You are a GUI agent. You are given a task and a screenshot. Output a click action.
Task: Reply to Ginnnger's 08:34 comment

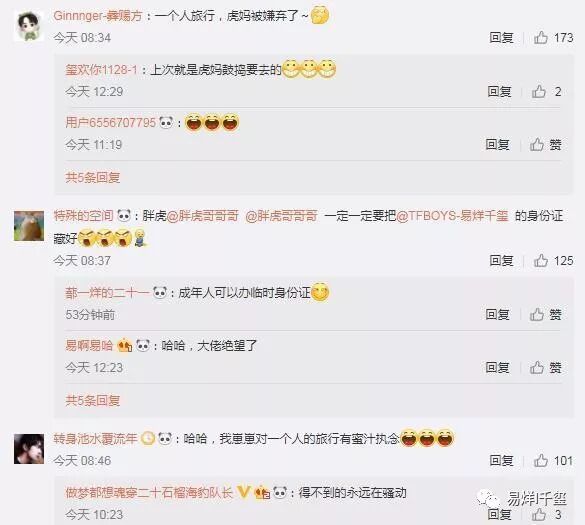(501, 38)
